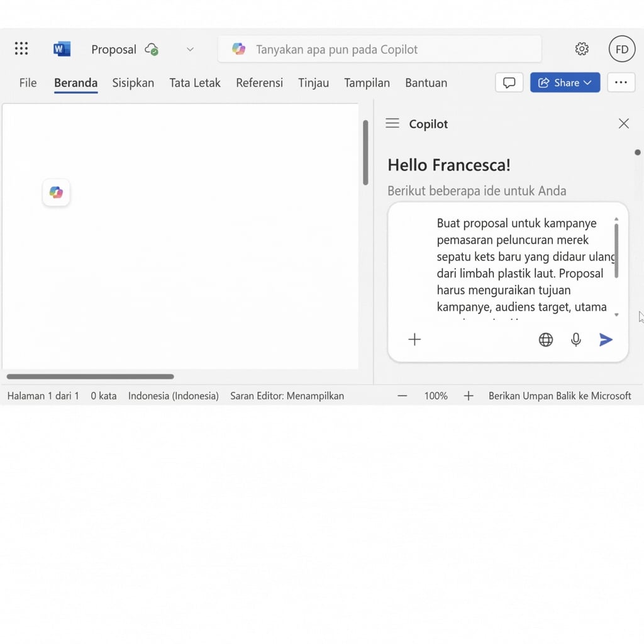Open the Copilot pane hamburger menu
The height and width of the screenshot is (644, 644).
click(x=392, y=123)
